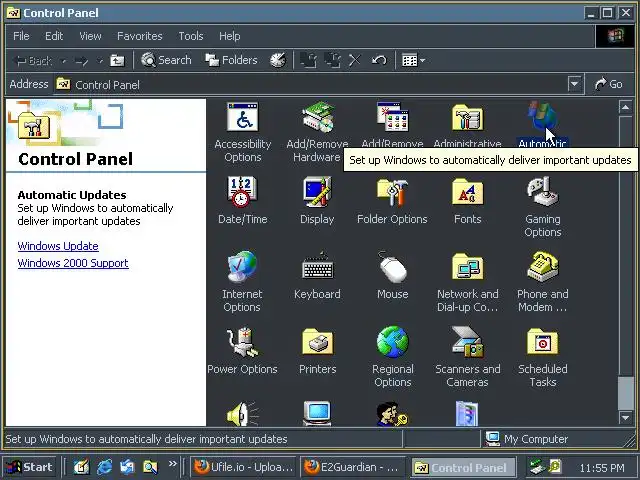Open Add/Remove Programs icon
The height and width of the screenshot is (480, 640).
392,118
